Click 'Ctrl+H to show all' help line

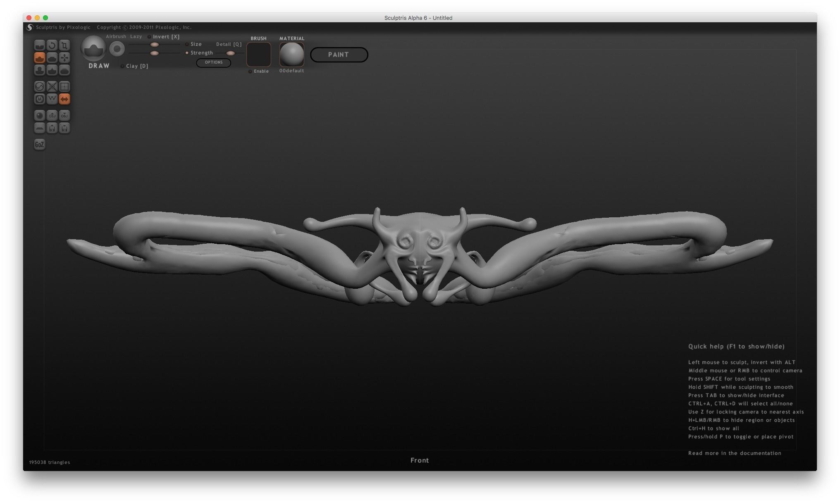pyautogui.click(x=714, y=428)
